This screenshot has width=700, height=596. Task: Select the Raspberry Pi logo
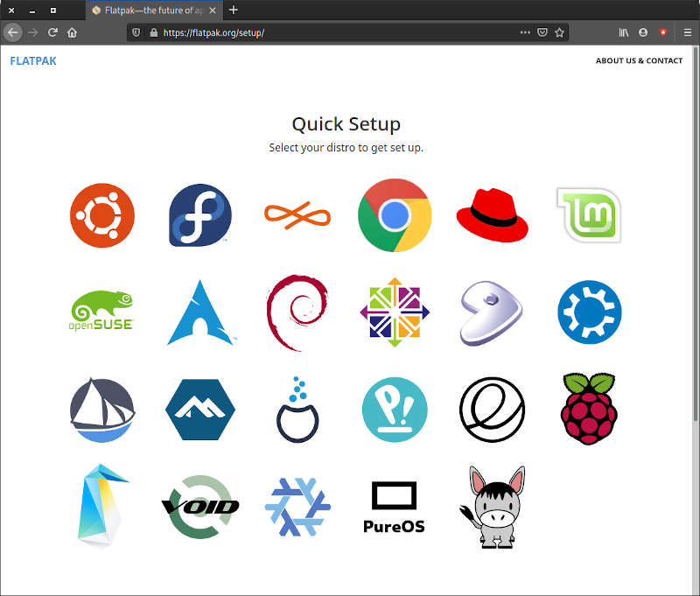588,409
